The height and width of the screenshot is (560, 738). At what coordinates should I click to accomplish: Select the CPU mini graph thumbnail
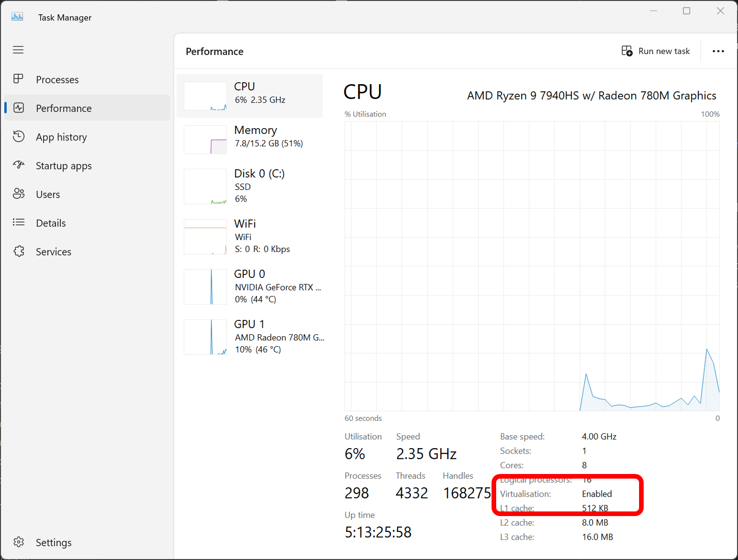pyautogui.click(x=205, y=96)
